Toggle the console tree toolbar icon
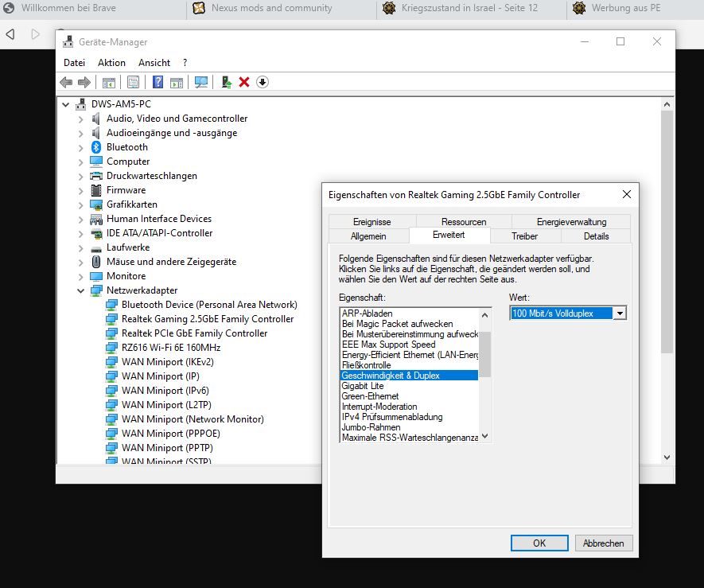The width and height of the screenshot is (704, 588). point(109,82)
